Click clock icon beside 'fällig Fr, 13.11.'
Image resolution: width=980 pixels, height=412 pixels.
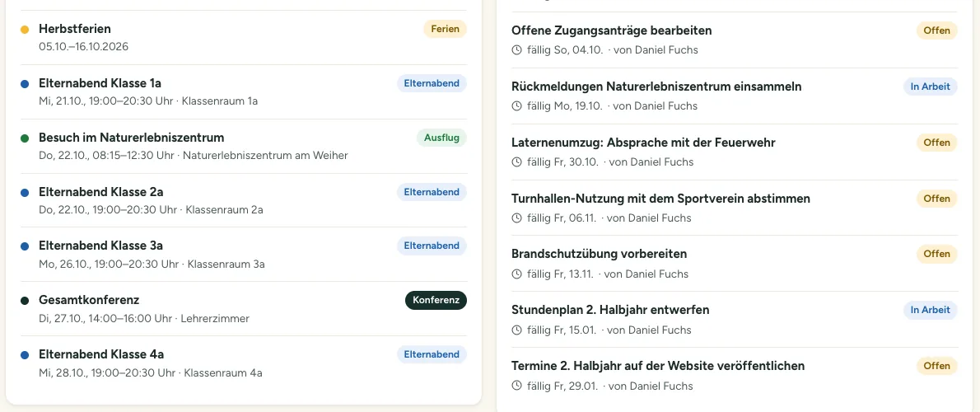[516, 274]
